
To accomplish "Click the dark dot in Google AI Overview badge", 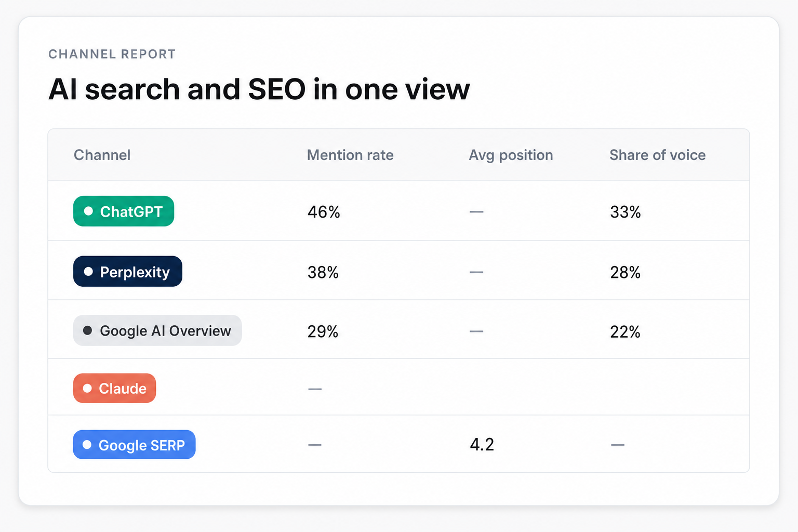I will [x=88, y=330].
